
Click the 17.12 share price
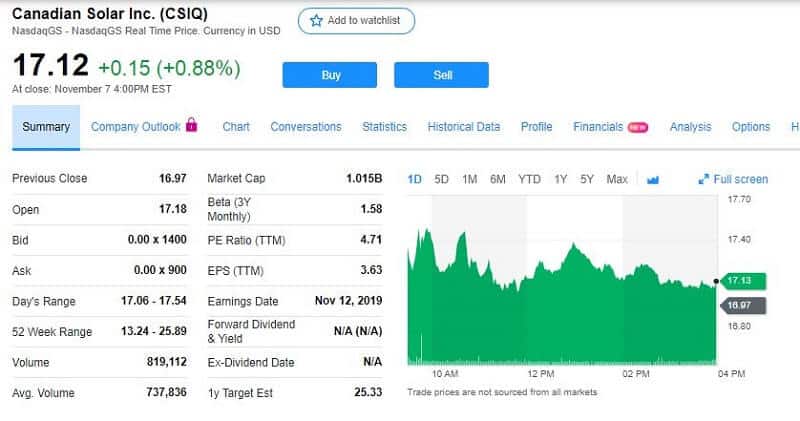click(x=51, y=65)
